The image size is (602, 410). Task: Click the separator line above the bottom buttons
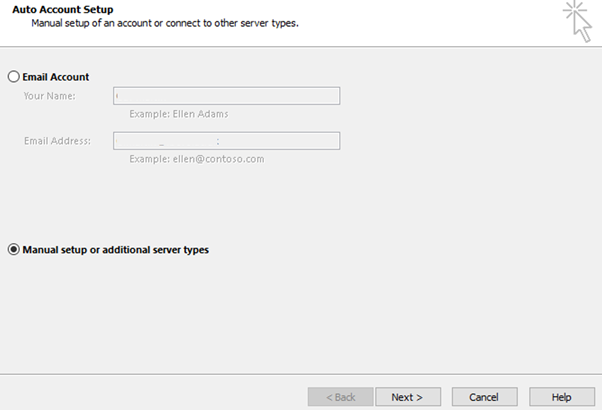point(300,375)
